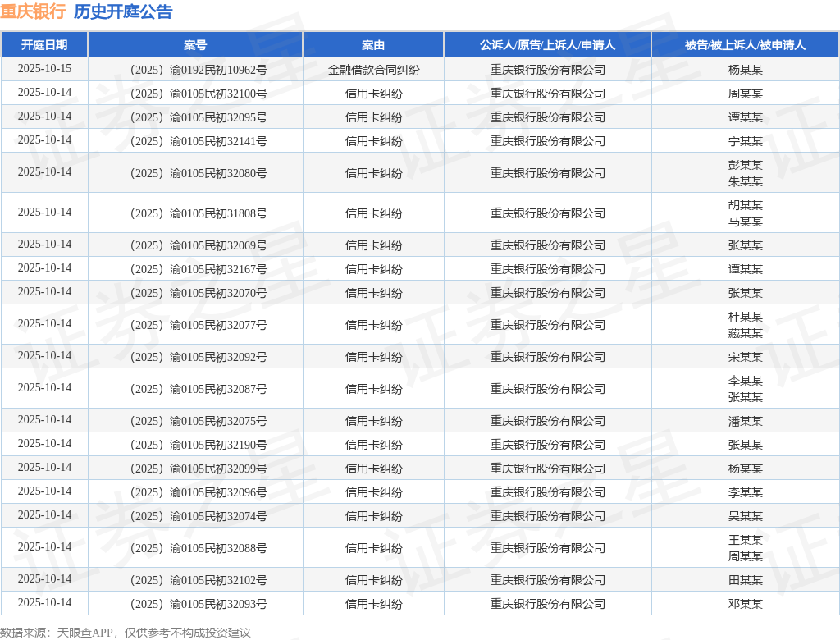This screenshot has height=640, width=840.
Task: Click the date in the 32093号 row
Action: point(44,603)
